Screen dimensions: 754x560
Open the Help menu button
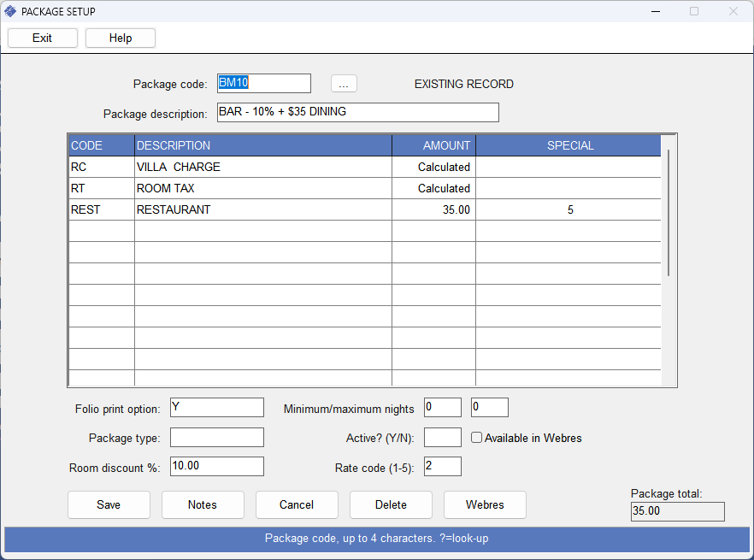tap(121, 38)
